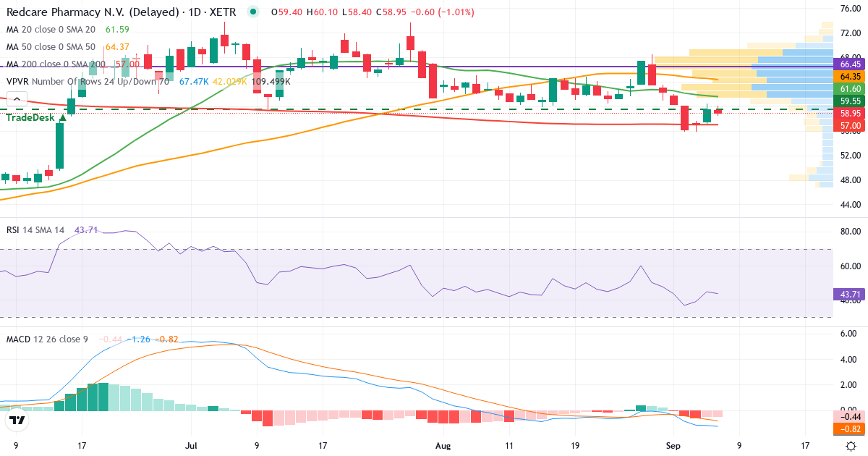Collapse the indicator legend with the chevron button
868x456 pixels.
17,99
